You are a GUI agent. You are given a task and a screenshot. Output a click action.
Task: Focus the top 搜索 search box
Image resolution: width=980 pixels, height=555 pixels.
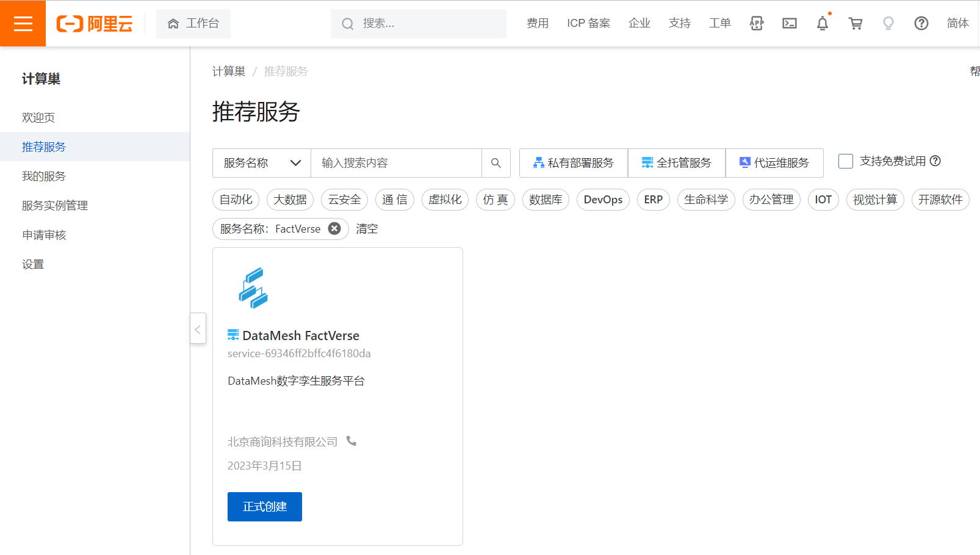[x=419, y=23]
